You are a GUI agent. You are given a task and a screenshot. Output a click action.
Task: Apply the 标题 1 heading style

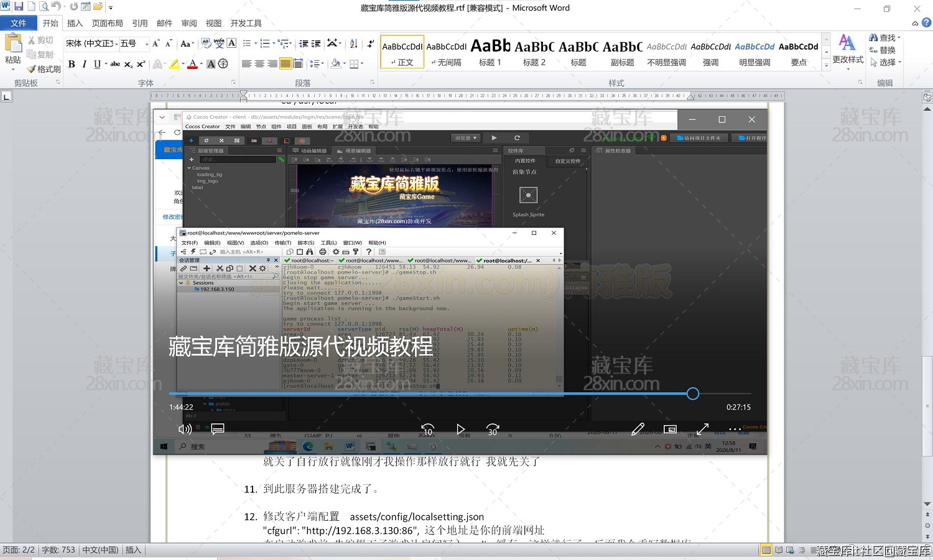point(490,52)
